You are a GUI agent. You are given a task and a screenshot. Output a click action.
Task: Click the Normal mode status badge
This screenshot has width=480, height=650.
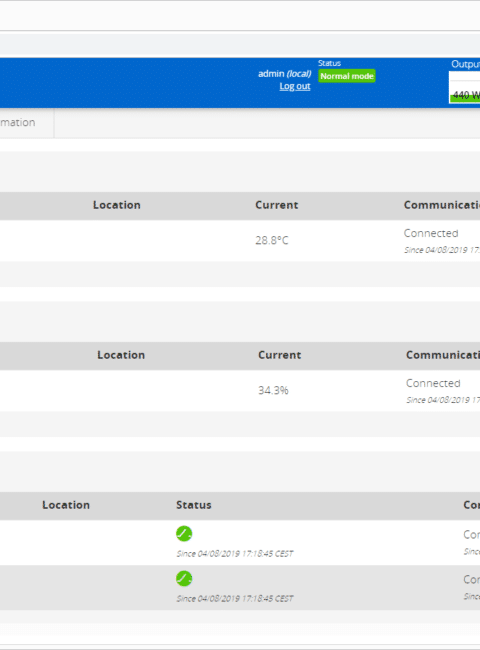(x=347, y=76)
